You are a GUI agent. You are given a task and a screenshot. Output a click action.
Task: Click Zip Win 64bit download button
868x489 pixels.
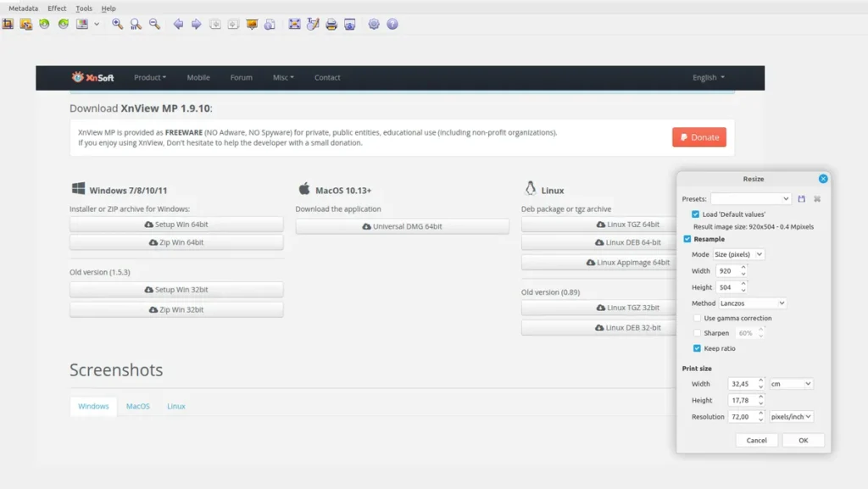pos(176,242)
